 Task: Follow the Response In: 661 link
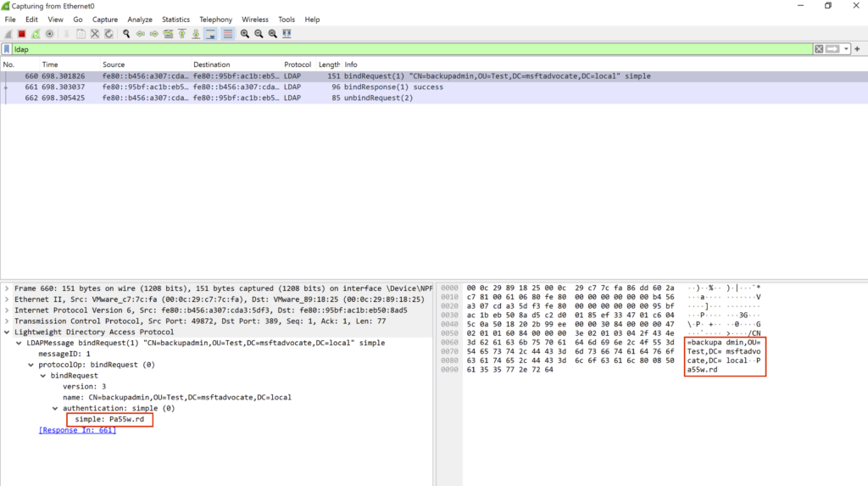coord(77,430)
